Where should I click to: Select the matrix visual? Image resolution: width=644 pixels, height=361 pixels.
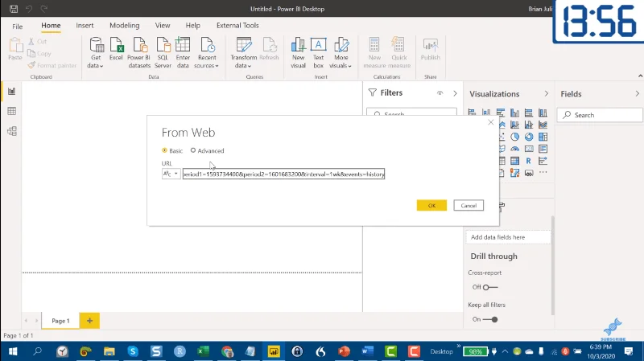514,161
